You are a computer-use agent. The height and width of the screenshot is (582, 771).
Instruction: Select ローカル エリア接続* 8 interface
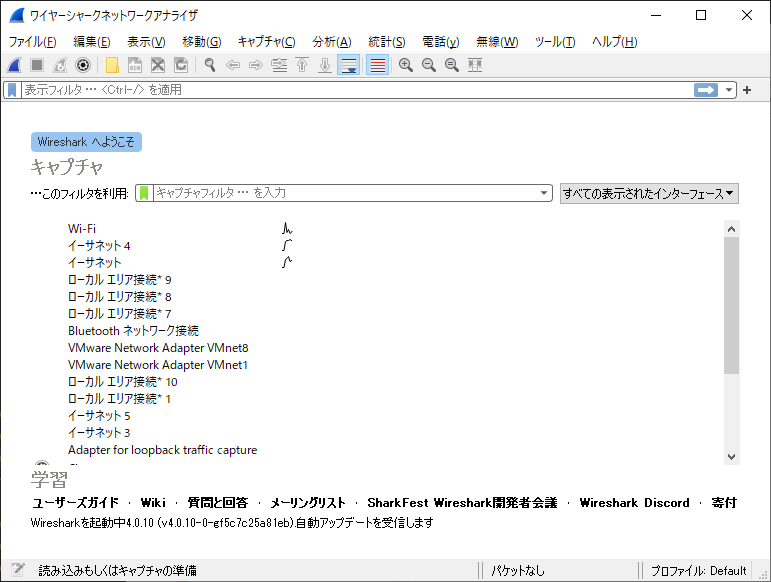coord(119,296)
